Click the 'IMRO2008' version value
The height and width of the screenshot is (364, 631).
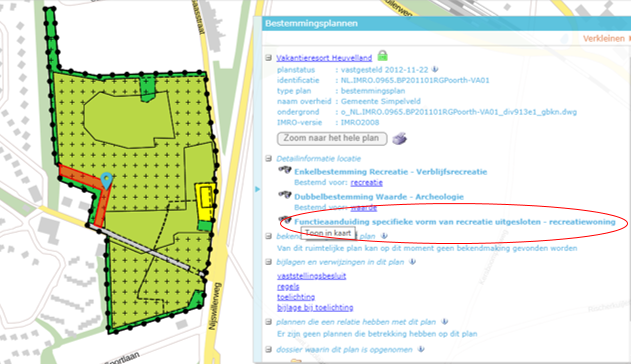(360, 122)
